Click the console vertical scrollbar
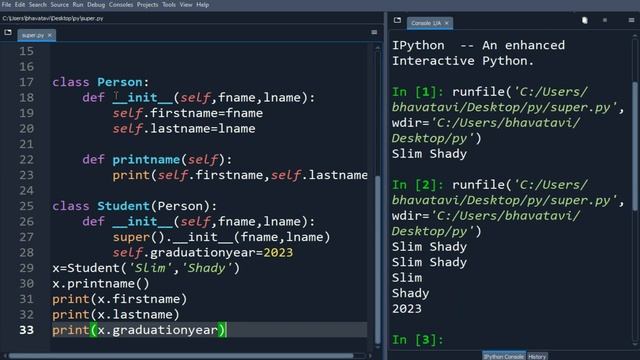Screen dimensions: 640x360 (x=635, y=146)
